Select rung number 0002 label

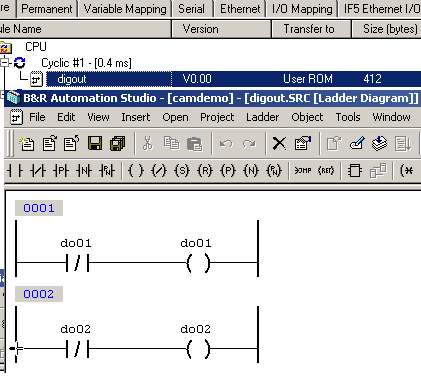pyautogui.click(x=39, y=294)
